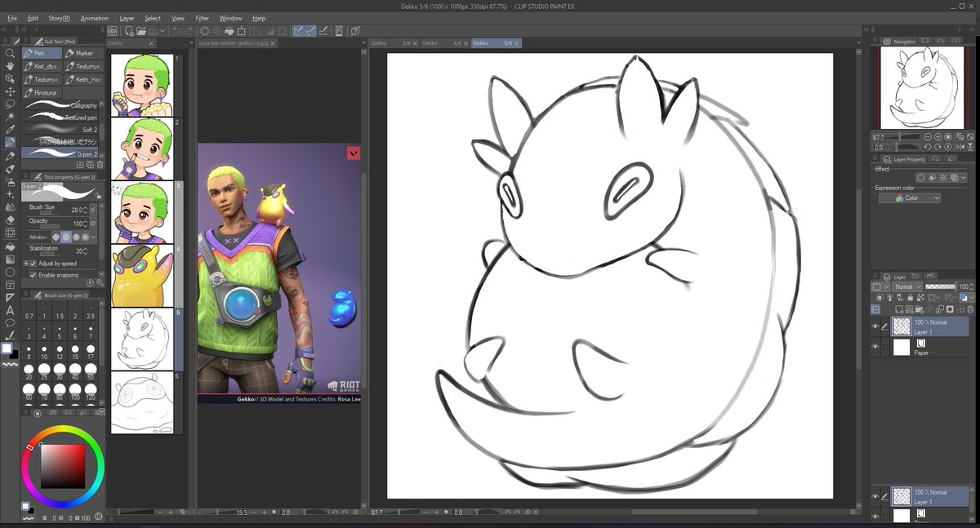The image size is (980, 528).
Task: Select the Marker sub tool group
Action: click(84, 53)
